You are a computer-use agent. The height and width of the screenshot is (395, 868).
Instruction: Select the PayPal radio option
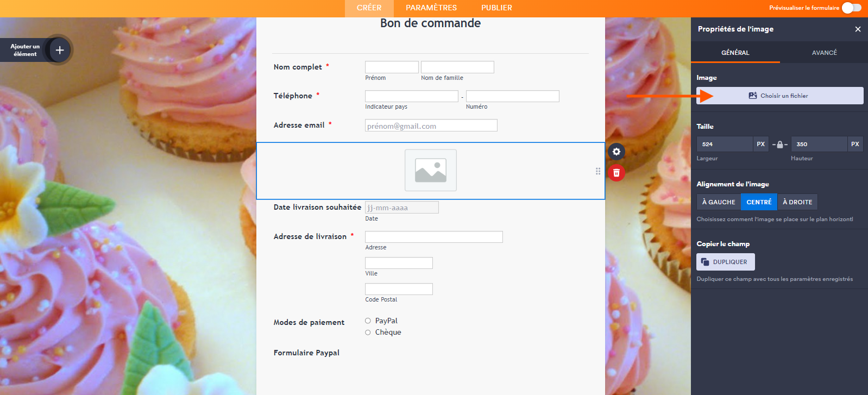(x=368, y=321)
